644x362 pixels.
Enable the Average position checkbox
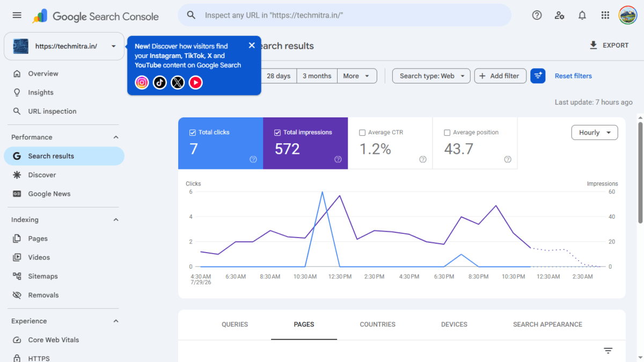(447, 132)
